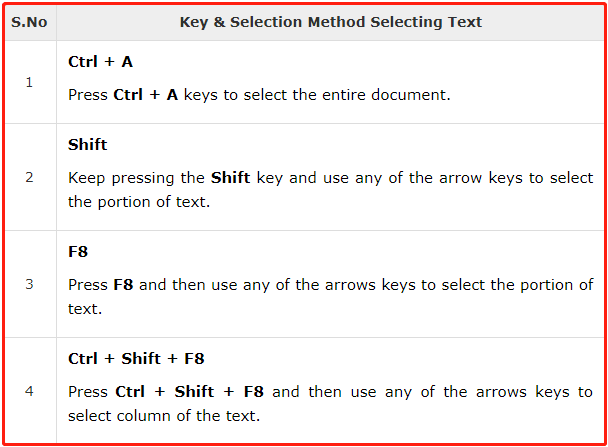Screen dimensions: 608x447
Task: Click the Keep pressing the Shift key sentence
Action: [330, 190]
